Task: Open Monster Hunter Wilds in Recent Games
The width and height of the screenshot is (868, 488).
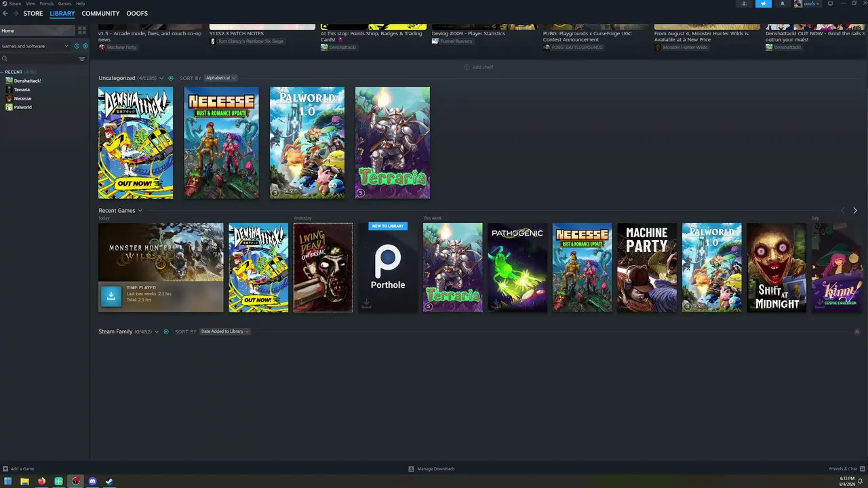Action: [161, 252]
